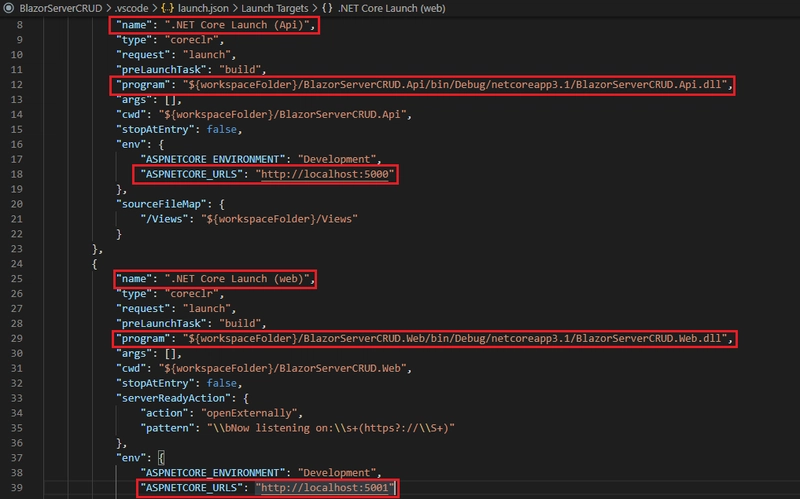This screenshot has width=800, height=499.
Task: Click line number 18 in the gutter
Action: pos(16,174)
